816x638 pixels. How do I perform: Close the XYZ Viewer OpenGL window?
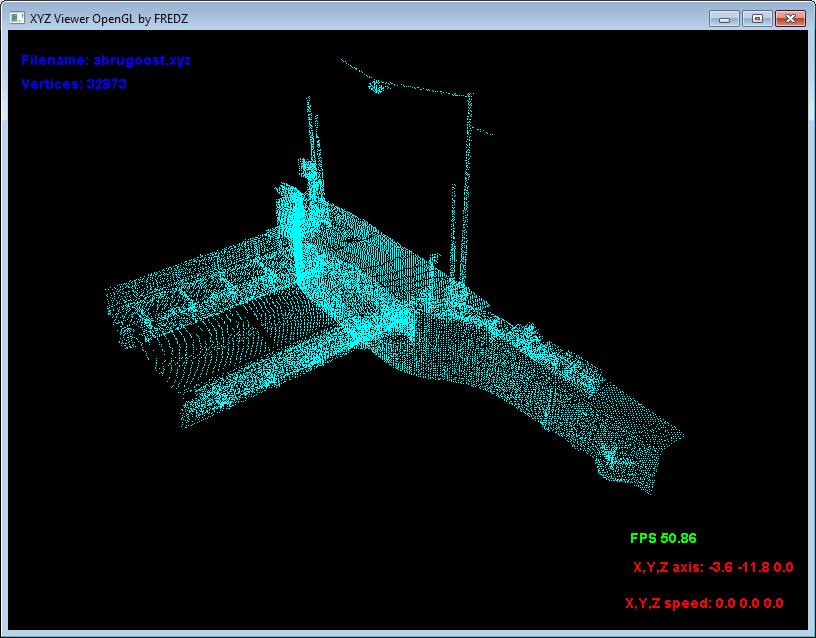point(789,18)
